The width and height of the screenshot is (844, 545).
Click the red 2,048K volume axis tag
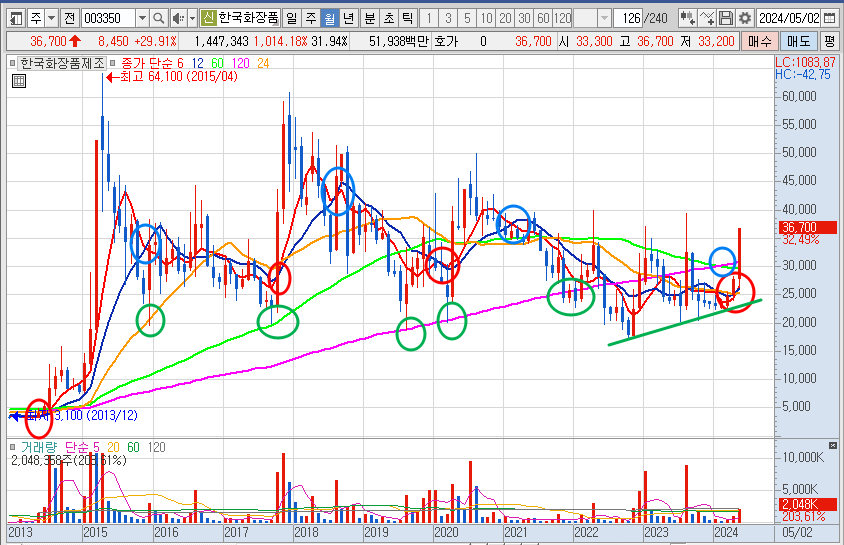807,505
